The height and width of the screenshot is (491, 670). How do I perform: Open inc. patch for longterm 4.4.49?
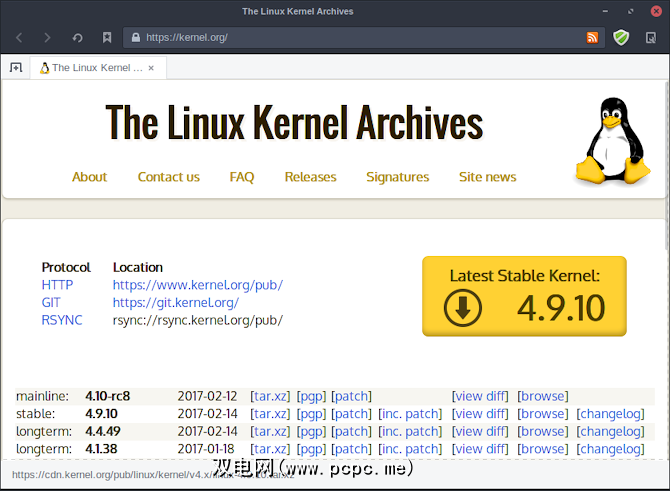point(410,432)
